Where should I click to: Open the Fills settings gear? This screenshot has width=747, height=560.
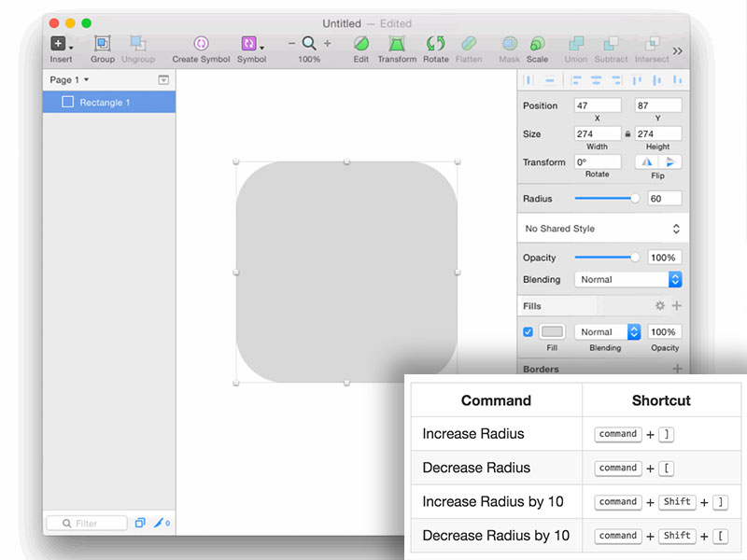[x=660, y=306]
